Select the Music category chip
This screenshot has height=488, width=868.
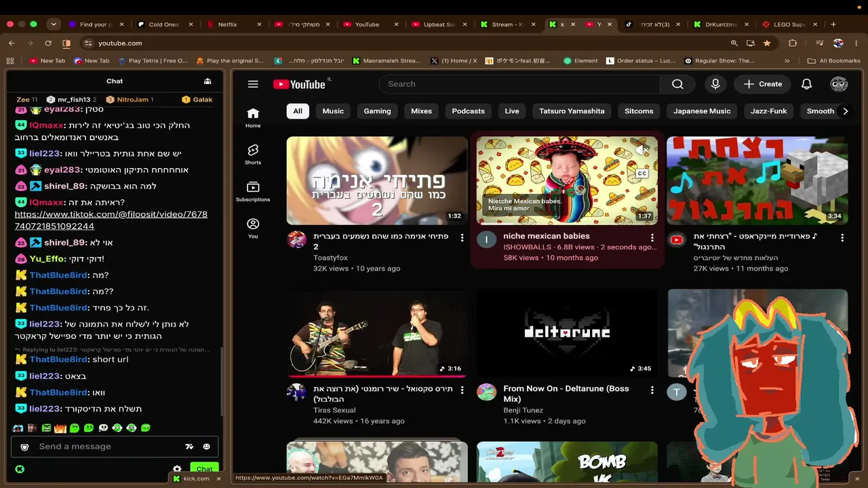(333, 111)
